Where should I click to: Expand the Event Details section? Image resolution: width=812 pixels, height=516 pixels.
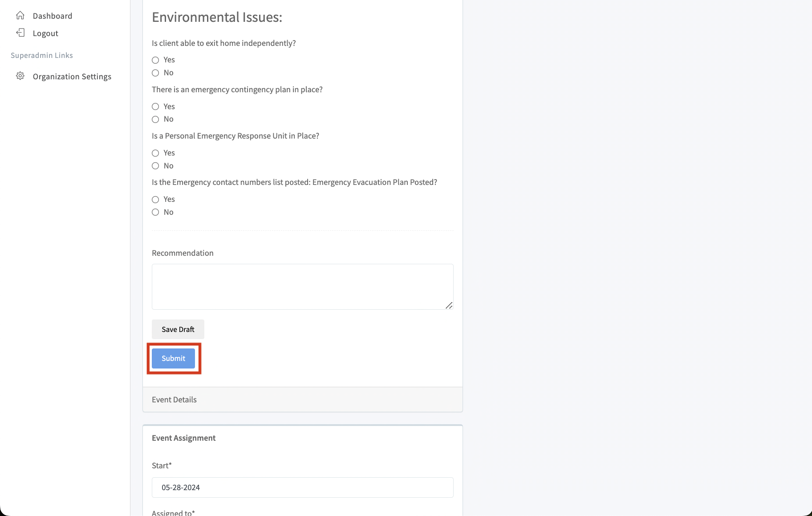point(174,400)
